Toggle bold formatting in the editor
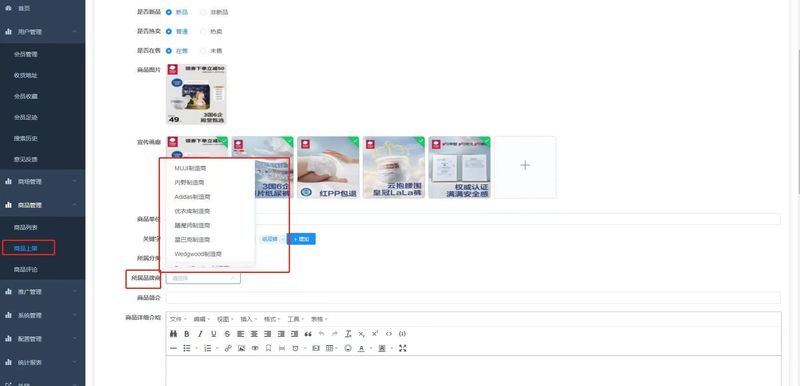The width and height of the screenshot is (800, 386). (187, 334)
